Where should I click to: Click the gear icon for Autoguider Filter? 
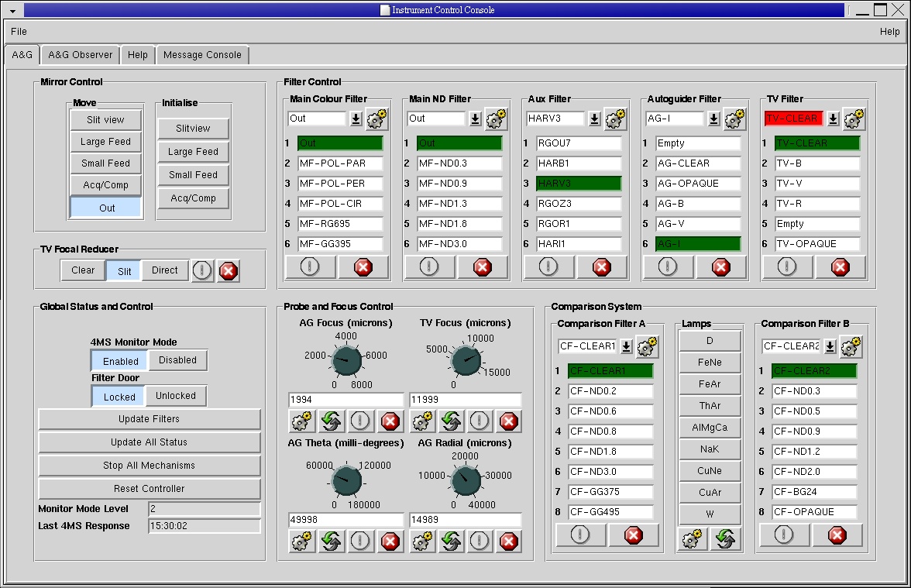click(735, 119)
